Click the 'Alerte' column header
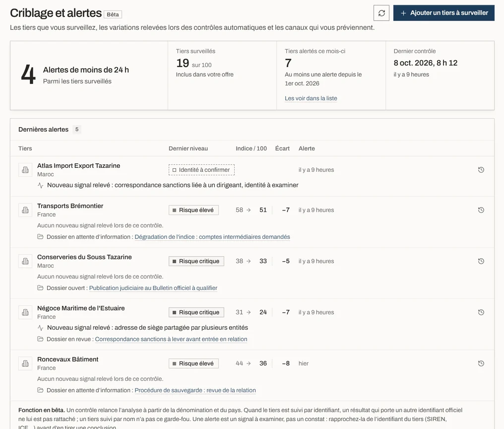This screenshot has height=429, width=504. (307, 148)
